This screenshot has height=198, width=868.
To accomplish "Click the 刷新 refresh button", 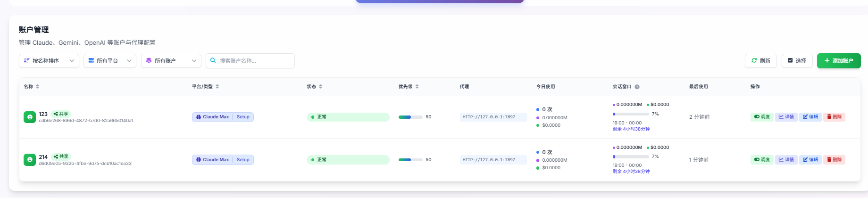I will 761,61.
